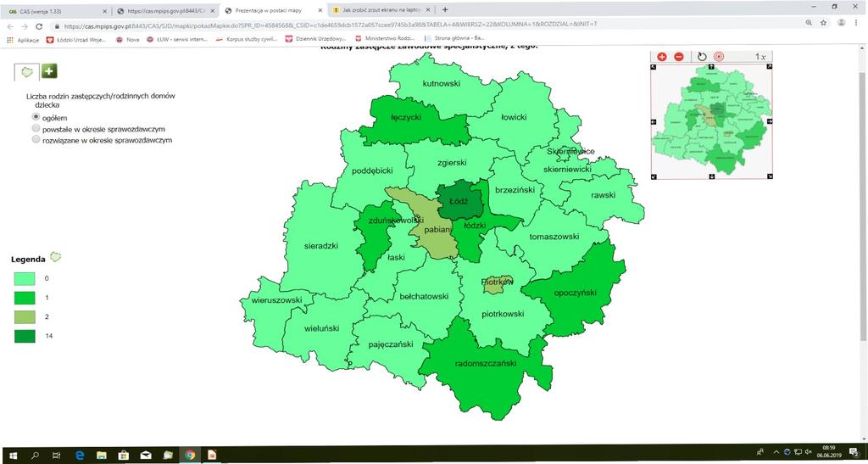868x464 pixels.
Task: Open the 'Korpus służby cywil...' bookmark
Action: pyautogui.click(x=247, y=39)
